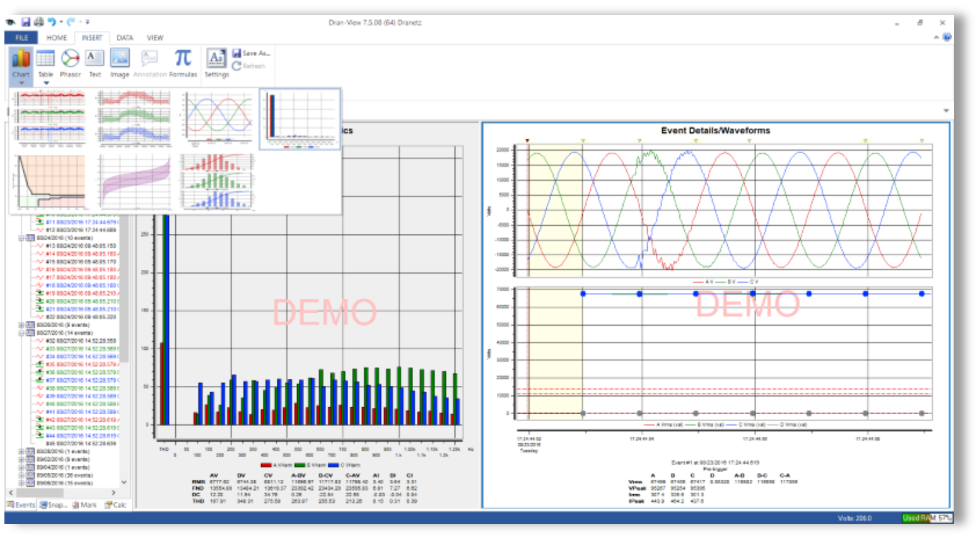The width and height of the screenshot is (980, 539).
Task: Switch to the Mark panel tab
Action: point(85,505)
